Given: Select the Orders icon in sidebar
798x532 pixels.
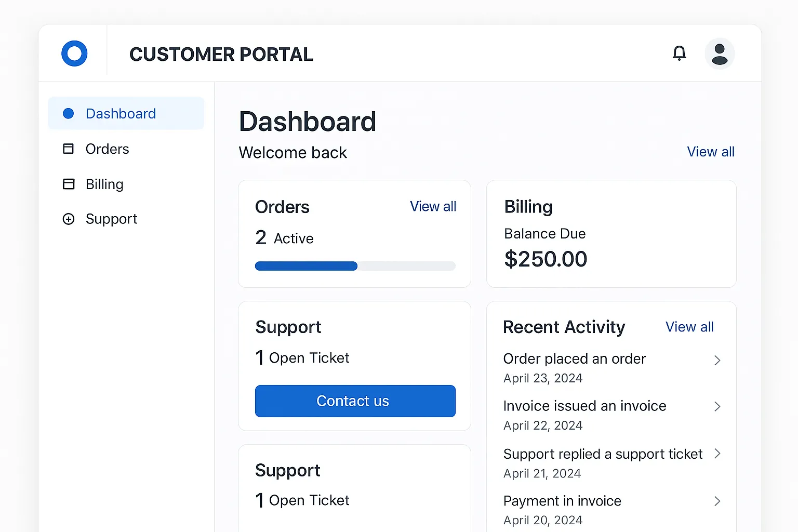Looking at the screenshot, I should point(69,149).
